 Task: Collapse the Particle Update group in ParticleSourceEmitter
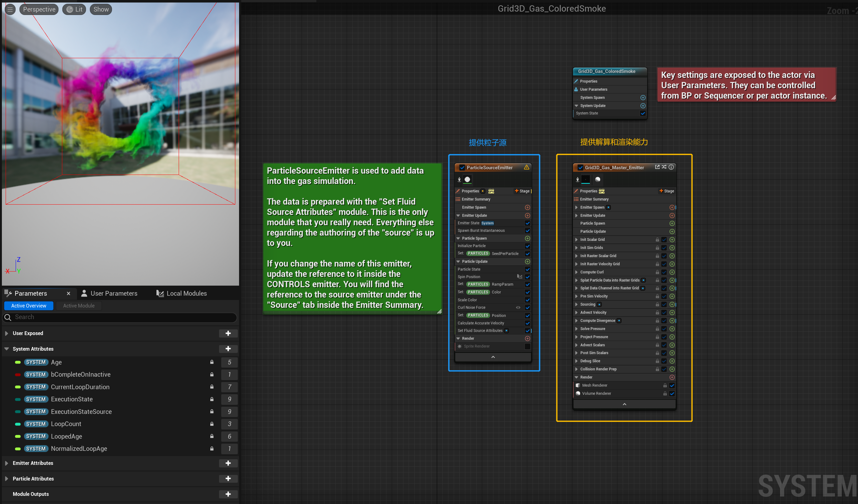(x=458, y=261)
